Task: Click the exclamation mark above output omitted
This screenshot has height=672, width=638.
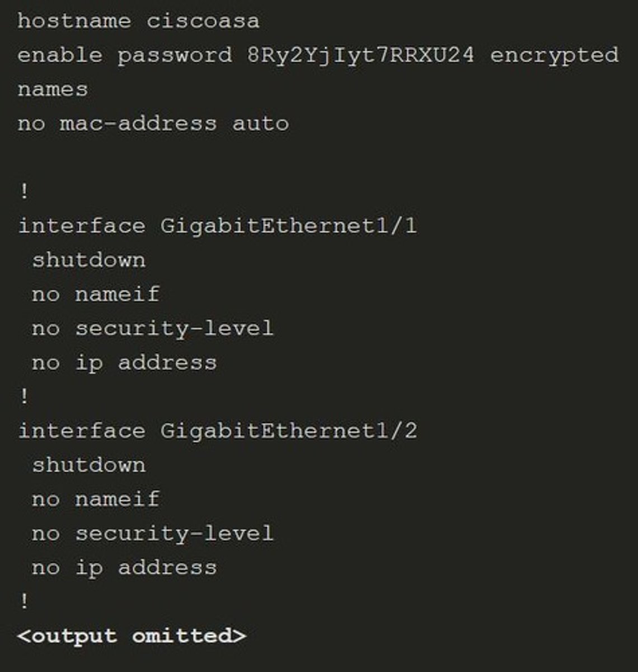Action: 24,601
